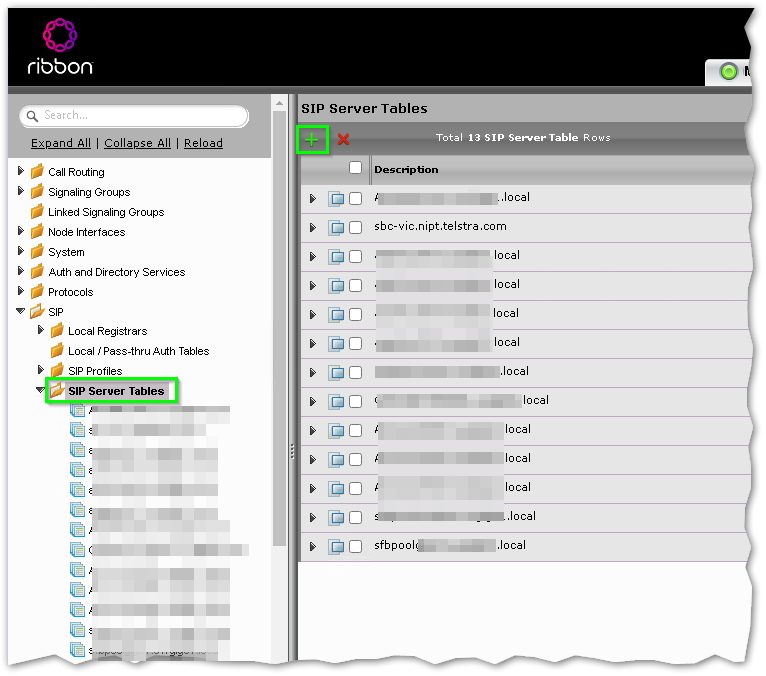
Task: Click the green plus add-table icon
Action: point(312,140)
